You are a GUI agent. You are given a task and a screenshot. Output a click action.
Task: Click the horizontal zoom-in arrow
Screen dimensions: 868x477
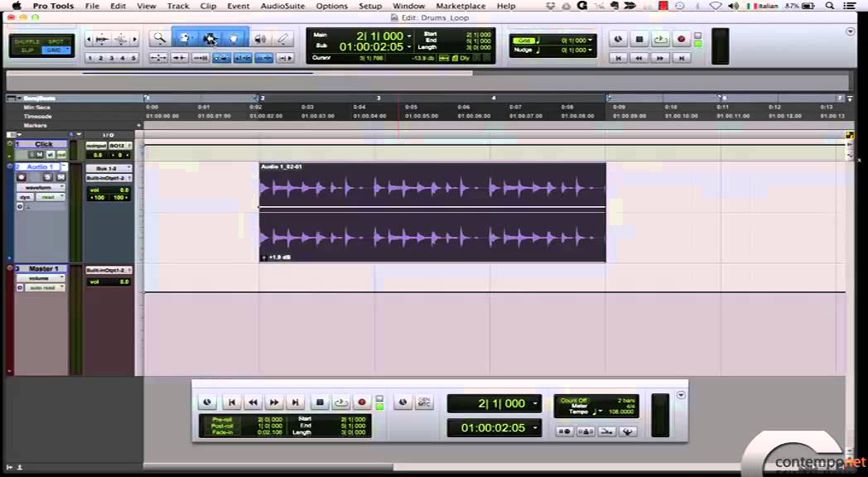[x=134, y=39]
